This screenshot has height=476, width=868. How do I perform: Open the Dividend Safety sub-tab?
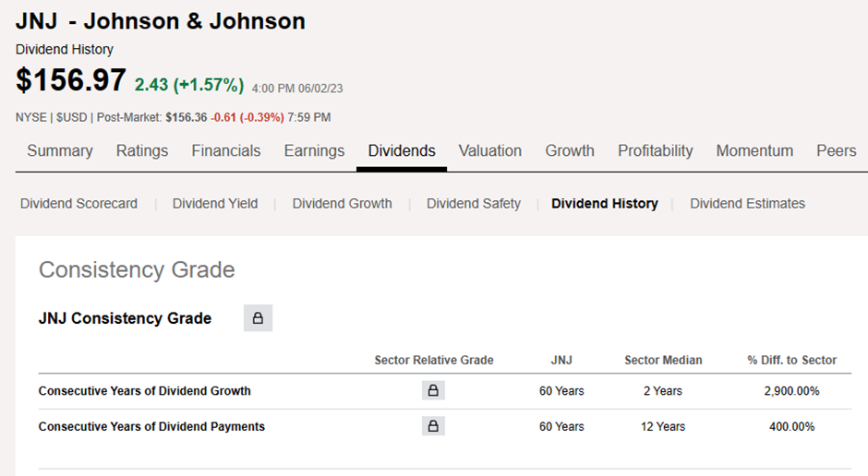[474, 204]
